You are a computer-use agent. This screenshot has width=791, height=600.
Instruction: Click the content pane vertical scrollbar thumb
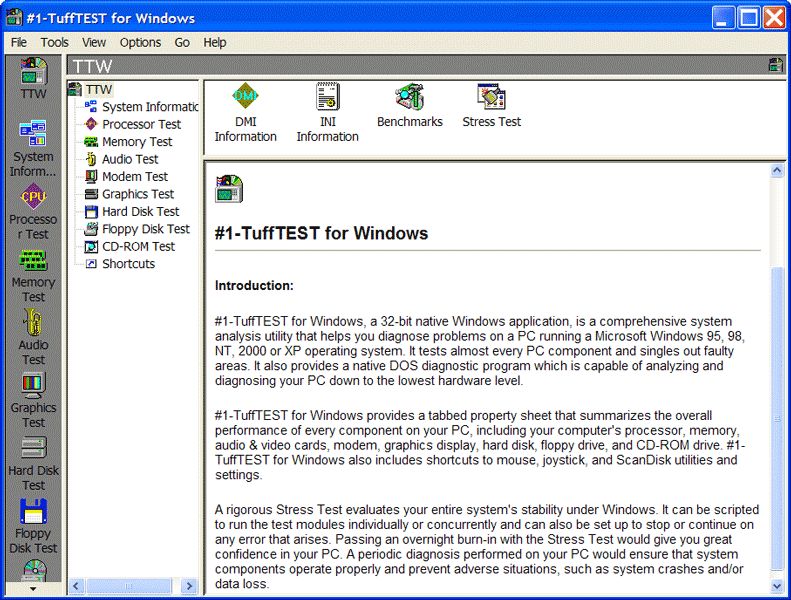[777, 420]
